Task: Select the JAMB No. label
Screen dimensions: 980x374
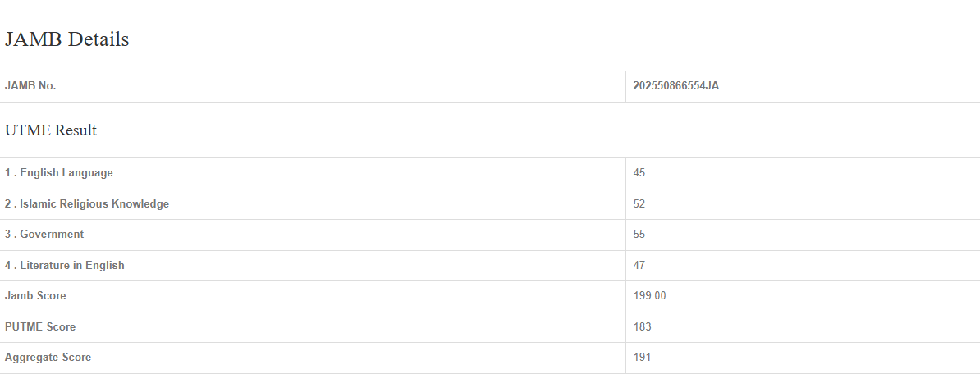Action: tap(30, 86)
